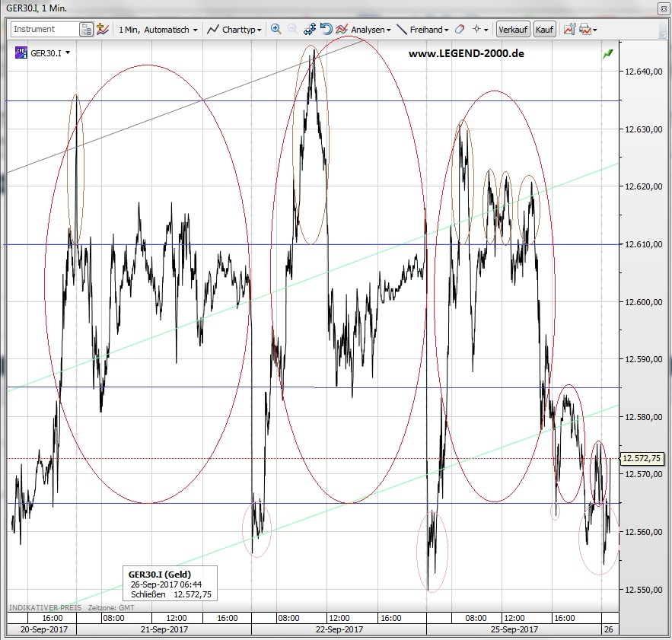Image resolution: width=672 pixels, height=640 pixels.
Task: Expand the Charttyp dropdown
Action: click(x=235, y=30)
